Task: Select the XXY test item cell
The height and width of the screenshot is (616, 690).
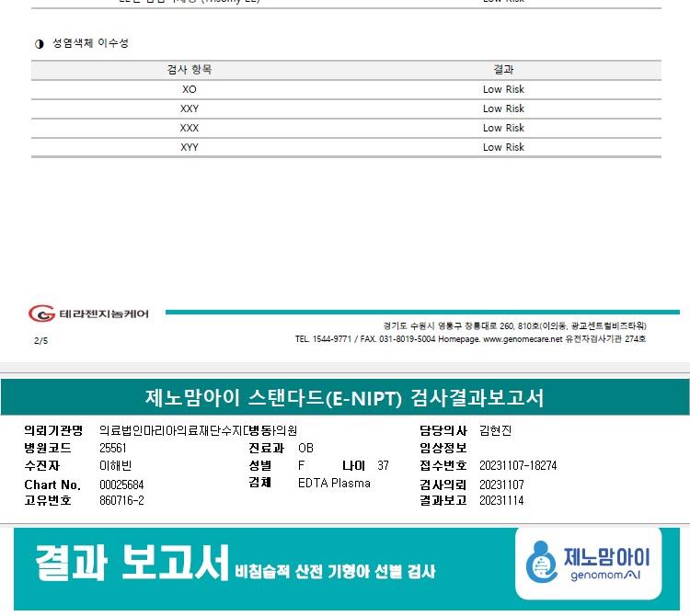Action: coord(190,108)
